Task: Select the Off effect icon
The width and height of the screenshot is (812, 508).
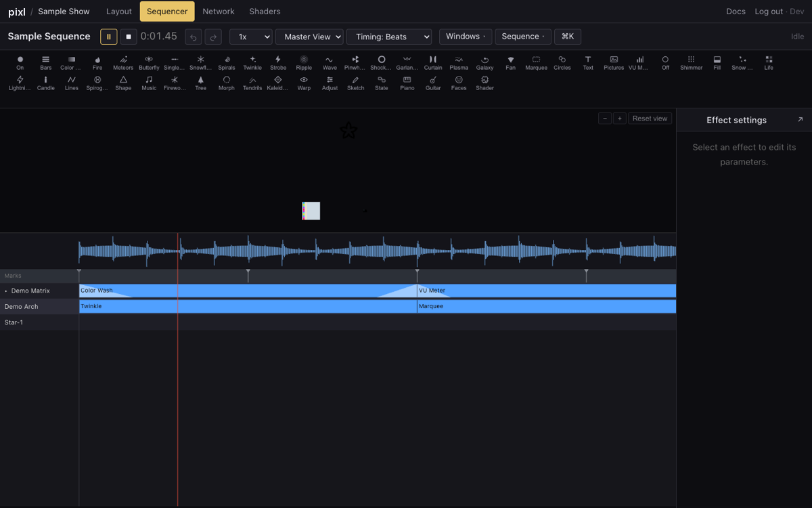Action: [x=665, y=63]
